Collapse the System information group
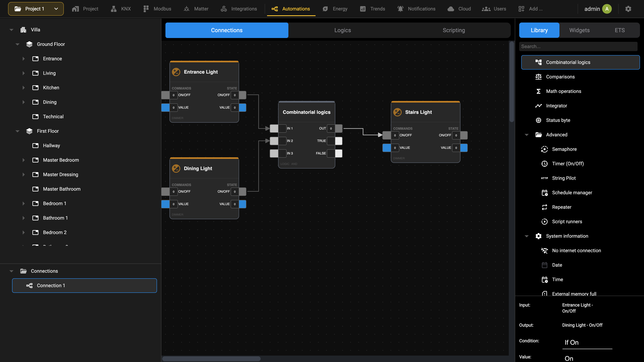The width and height of the screenshot is (644, 362). (526, 236)
